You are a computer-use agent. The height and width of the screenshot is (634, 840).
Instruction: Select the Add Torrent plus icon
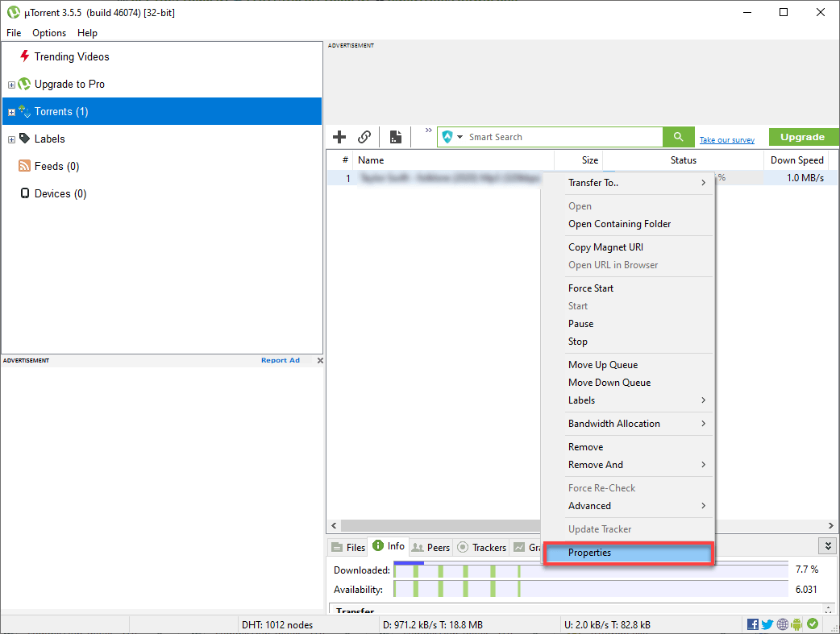point(339,137)
